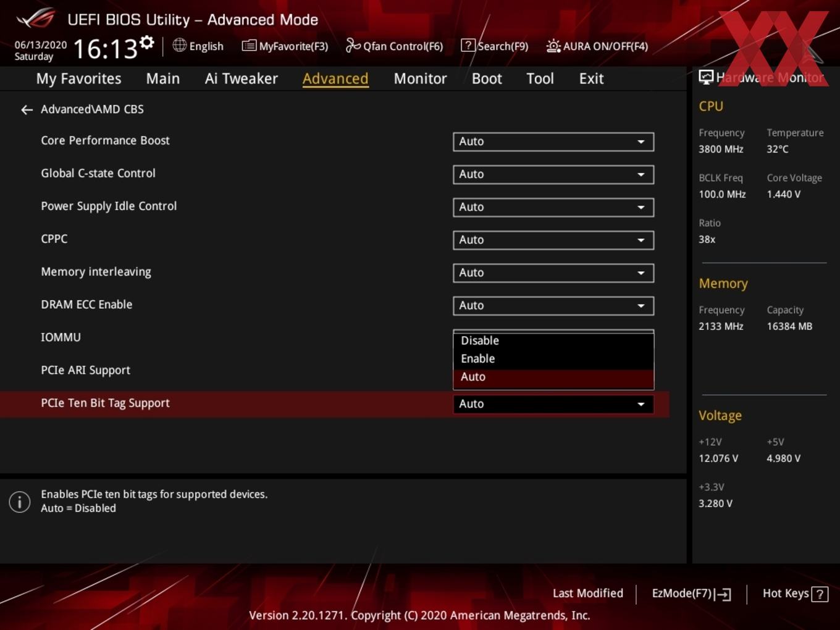This screenshot has height=630, width=840.
Task: Open the Ai Tweaker tab
Action: (241, 78)
